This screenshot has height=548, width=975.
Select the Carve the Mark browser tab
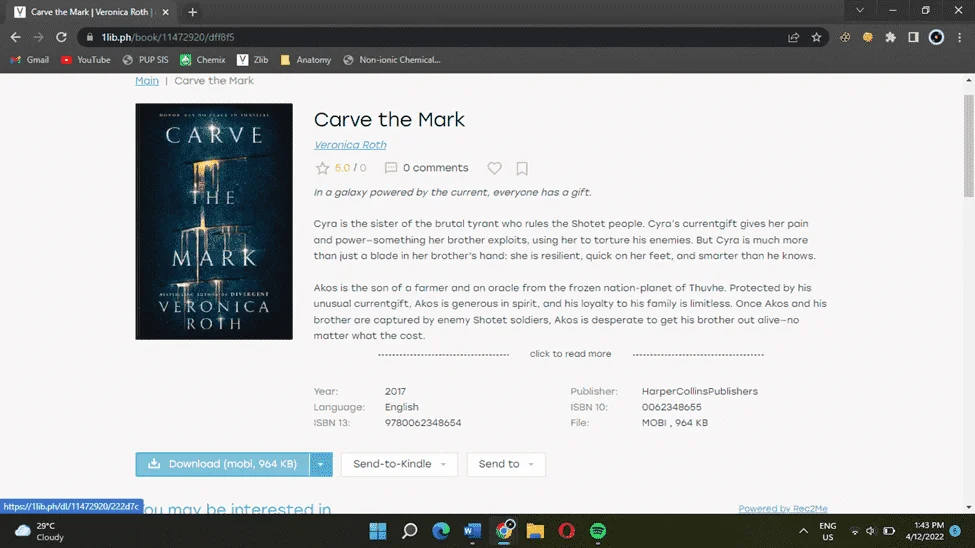pos(92,12)
